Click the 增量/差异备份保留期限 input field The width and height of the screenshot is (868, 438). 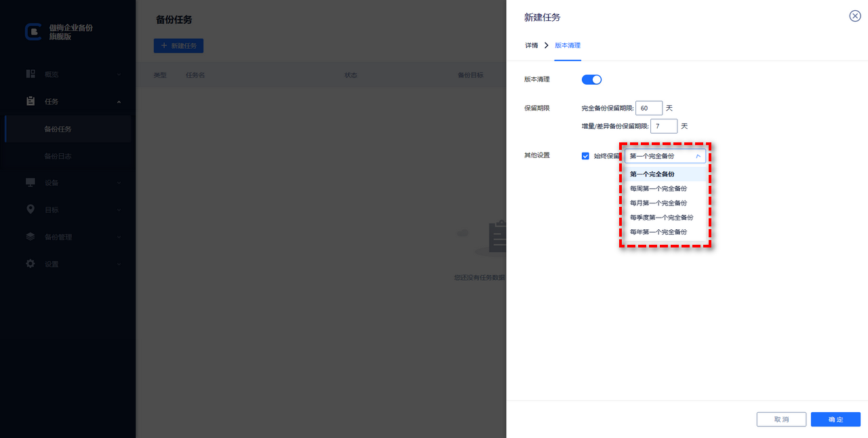click(x=664, y=126)
